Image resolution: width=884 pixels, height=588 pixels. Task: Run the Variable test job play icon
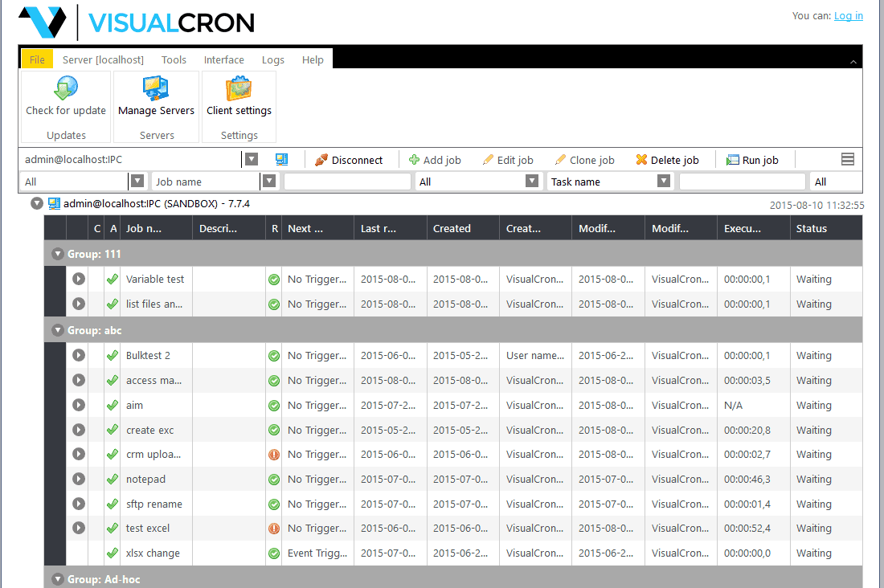click(x=79, y=279)
